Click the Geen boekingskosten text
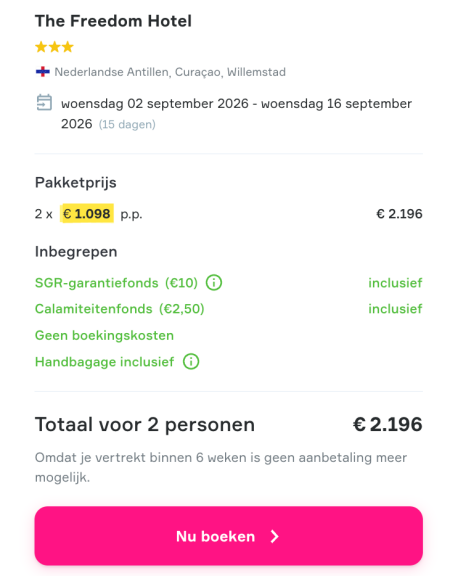The height and width of the screenshot is (576, 450). [x=104, y=335]
